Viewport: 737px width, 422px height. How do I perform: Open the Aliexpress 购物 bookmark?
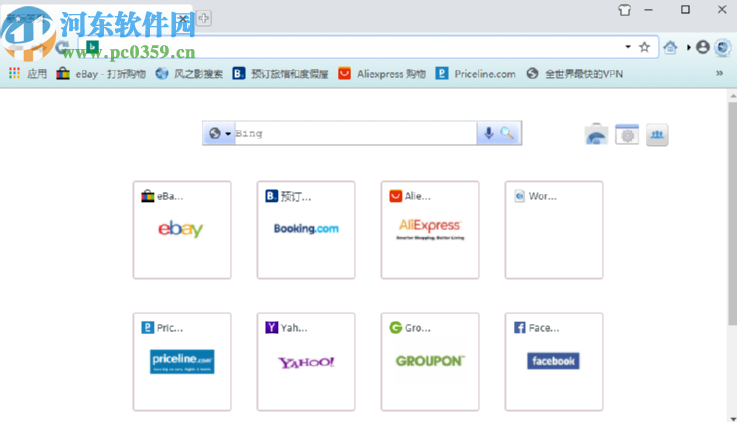[382, 74]
